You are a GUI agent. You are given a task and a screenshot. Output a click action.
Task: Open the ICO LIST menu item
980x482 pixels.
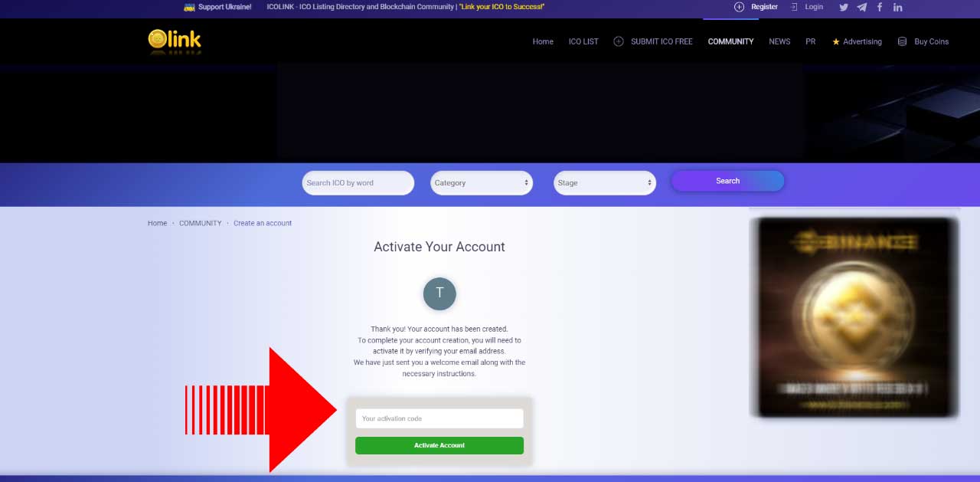click(583, 41)
